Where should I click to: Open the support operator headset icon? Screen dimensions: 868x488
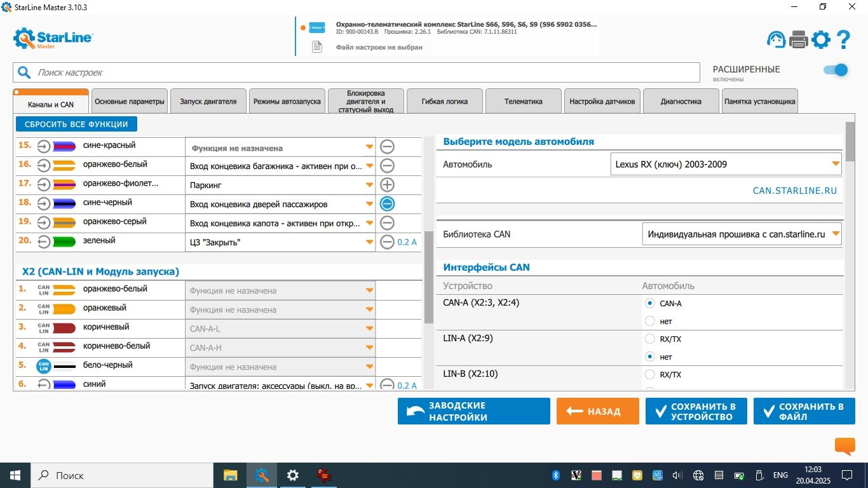(x=776, y=39)
